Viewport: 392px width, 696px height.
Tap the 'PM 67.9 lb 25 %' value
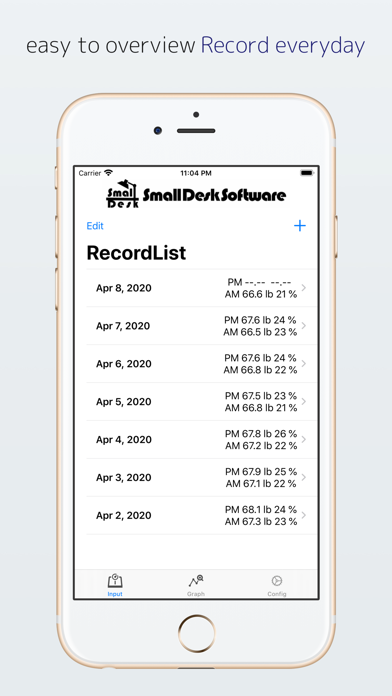coord(261,471)
